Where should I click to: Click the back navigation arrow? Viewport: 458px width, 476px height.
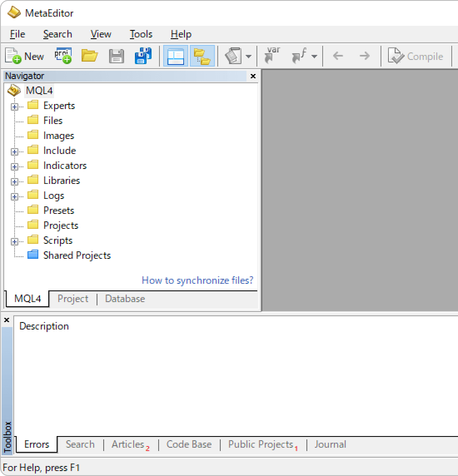tap(338, 56)
